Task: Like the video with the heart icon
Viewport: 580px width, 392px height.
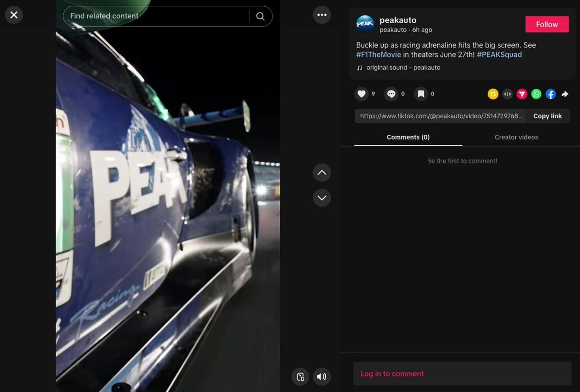Action: coord(362,94)
